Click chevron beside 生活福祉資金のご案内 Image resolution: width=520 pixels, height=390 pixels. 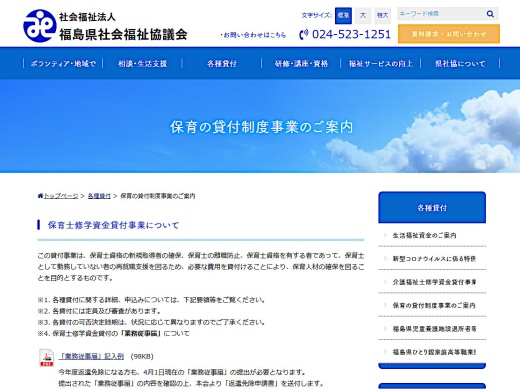pyautogui.click(x=385, y=235)
